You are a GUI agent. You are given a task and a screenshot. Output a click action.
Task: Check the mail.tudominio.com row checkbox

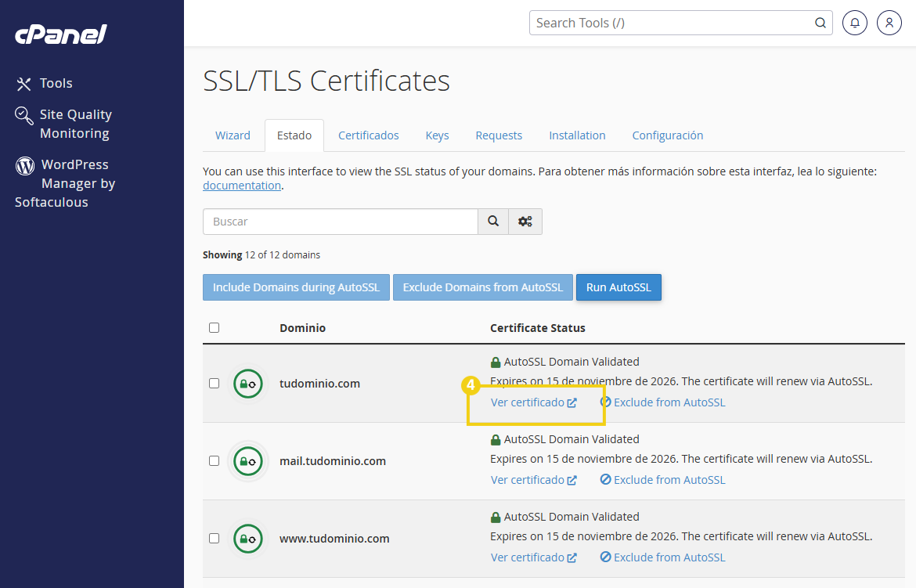(x=215, y=461)
